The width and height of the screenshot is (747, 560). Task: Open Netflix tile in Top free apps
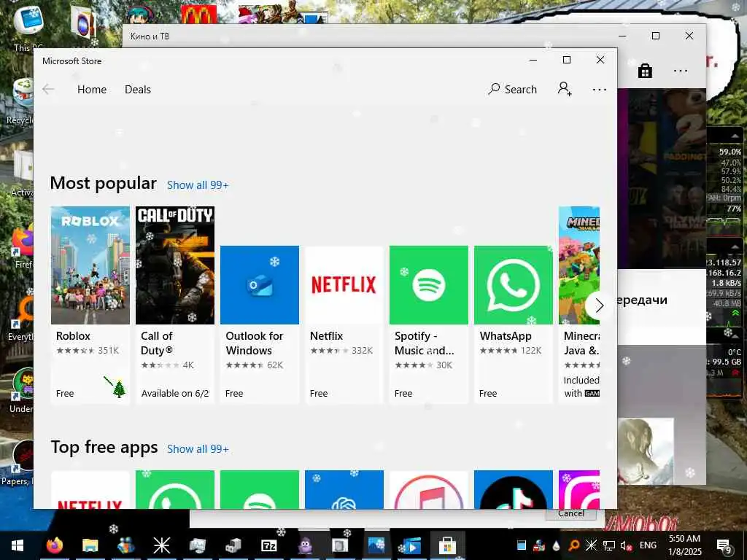pos(90,489)
